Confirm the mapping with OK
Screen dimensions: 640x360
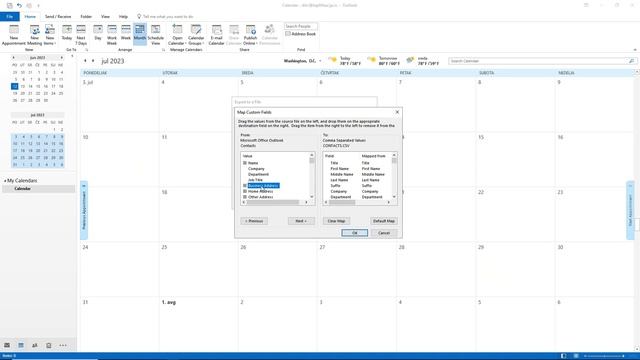pyautogui.click(x=354, y=233)
